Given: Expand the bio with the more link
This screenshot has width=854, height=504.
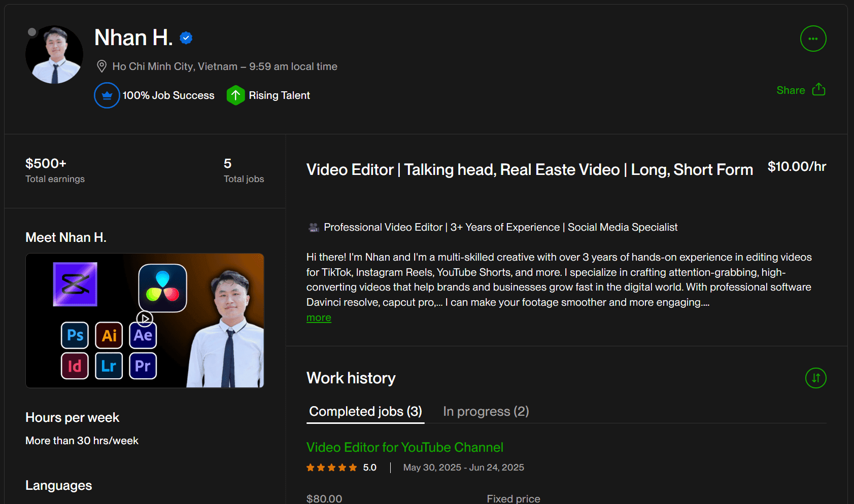Looking at the screenshot, I should click(319, 318).
